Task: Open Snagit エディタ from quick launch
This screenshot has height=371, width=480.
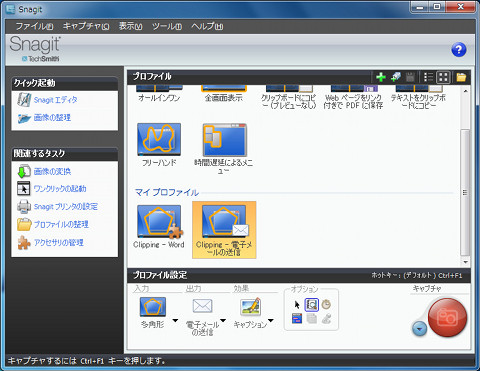Action: click(x=55, y=100)
